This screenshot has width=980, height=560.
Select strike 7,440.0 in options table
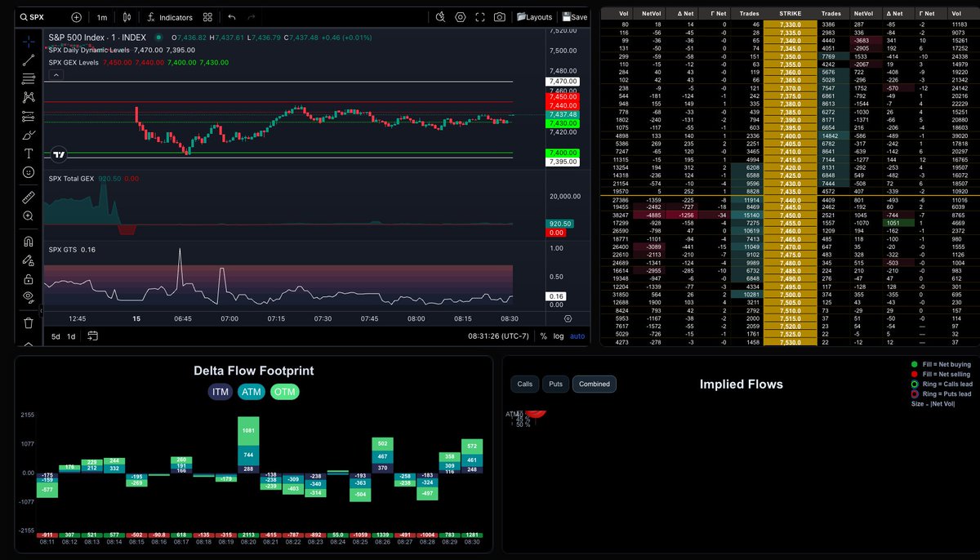tap(790, 199)
